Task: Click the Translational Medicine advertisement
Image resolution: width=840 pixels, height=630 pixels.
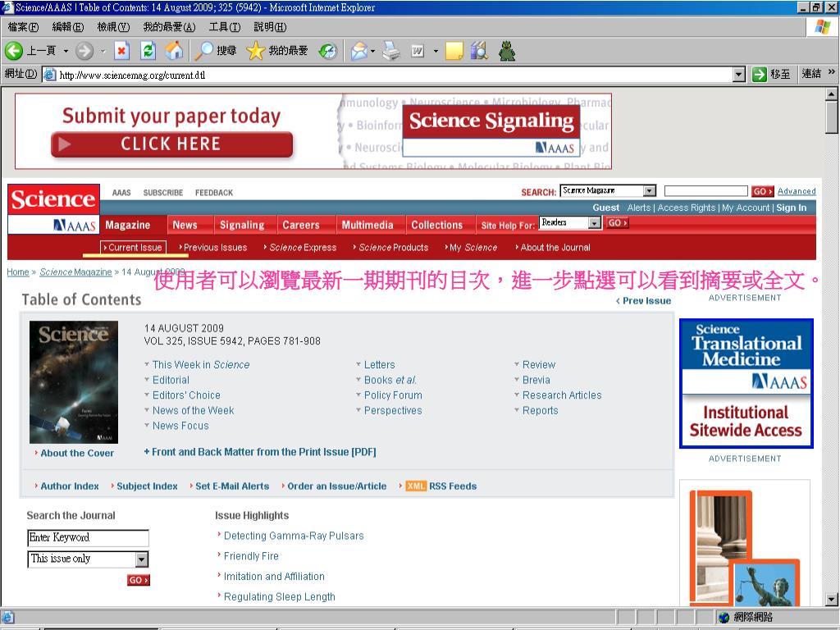Action: (746, 384)
